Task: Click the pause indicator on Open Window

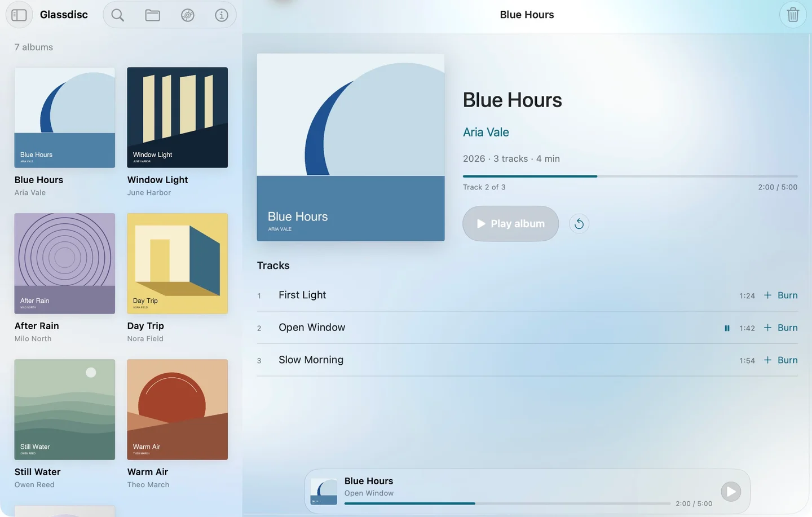Action: pyautogui.click(x=727, y=328)
